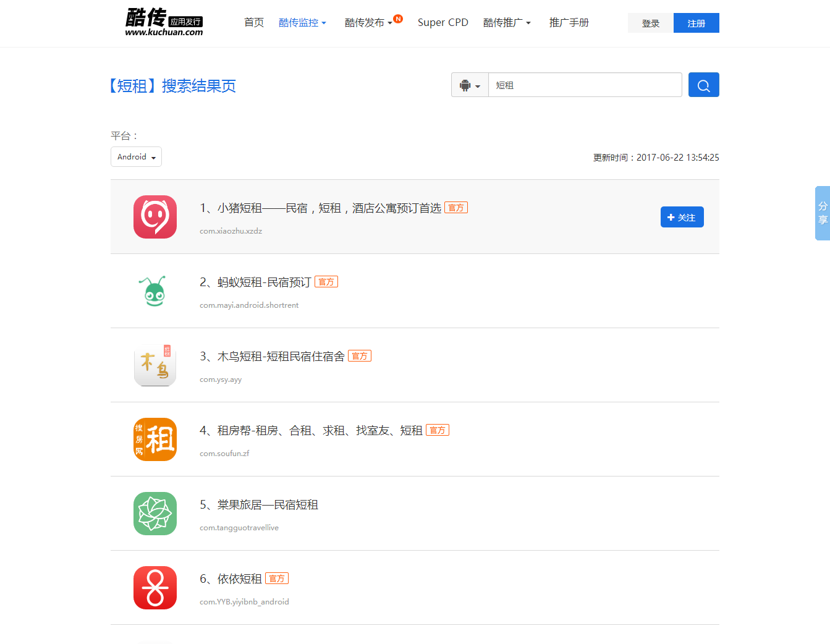Viewport: 830px width, 644px height.
Task: Click the 官方 badge beside 租房帮
Action: [x=438, y=430]
